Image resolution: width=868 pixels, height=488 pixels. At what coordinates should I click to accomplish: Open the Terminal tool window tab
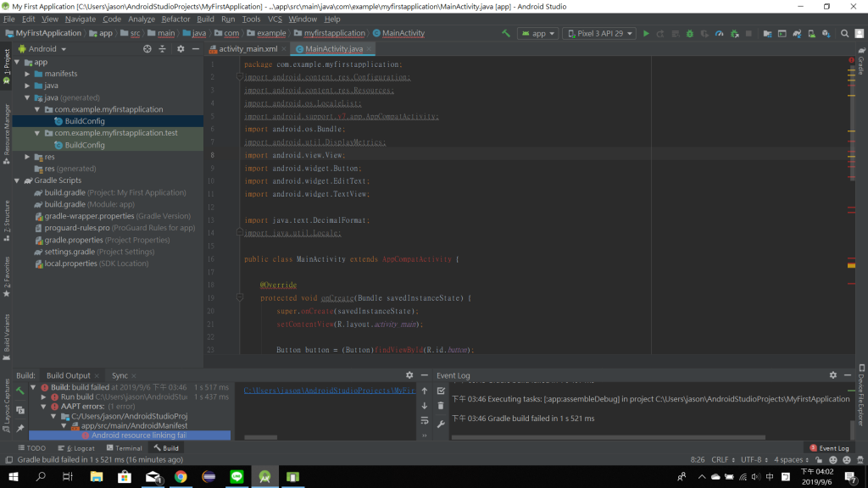click(124, 448)
